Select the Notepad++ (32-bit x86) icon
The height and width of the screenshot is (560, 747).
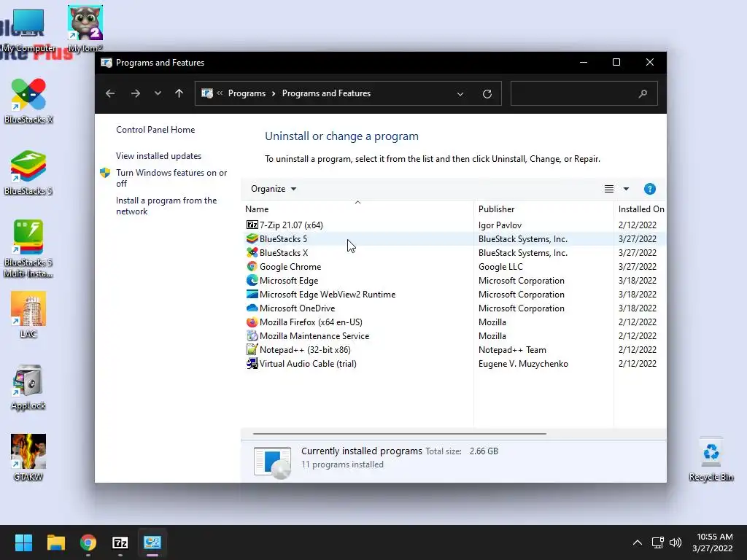pos(252,349)
